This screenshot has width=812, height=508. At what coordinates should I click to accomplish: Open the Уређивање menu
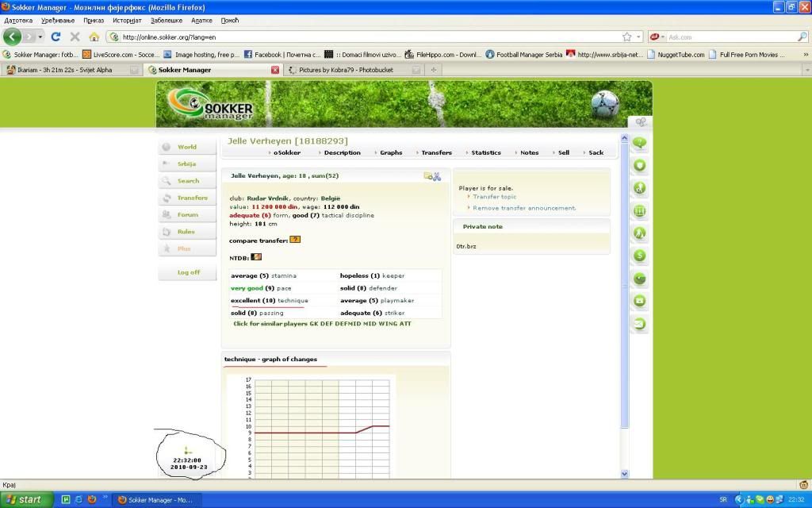coord(58,20)
